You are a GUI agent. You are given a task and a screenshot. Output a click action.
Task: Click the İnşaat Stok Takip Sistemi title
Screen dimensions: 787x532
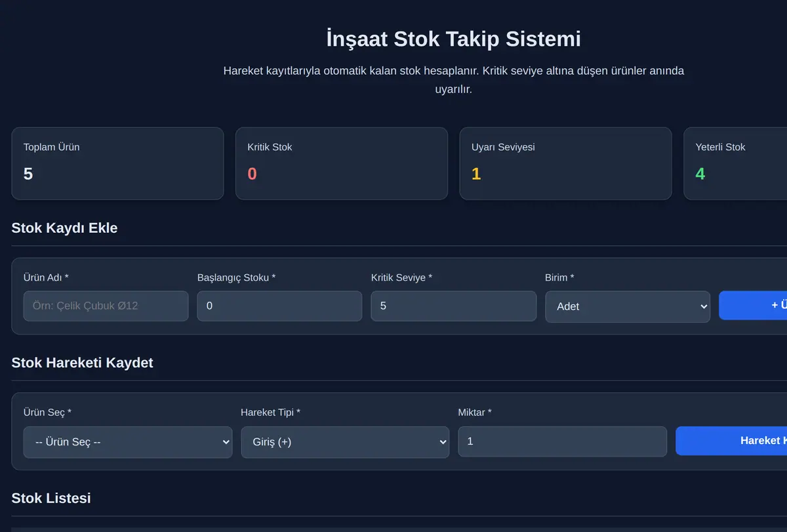click(x=454, y=39)
